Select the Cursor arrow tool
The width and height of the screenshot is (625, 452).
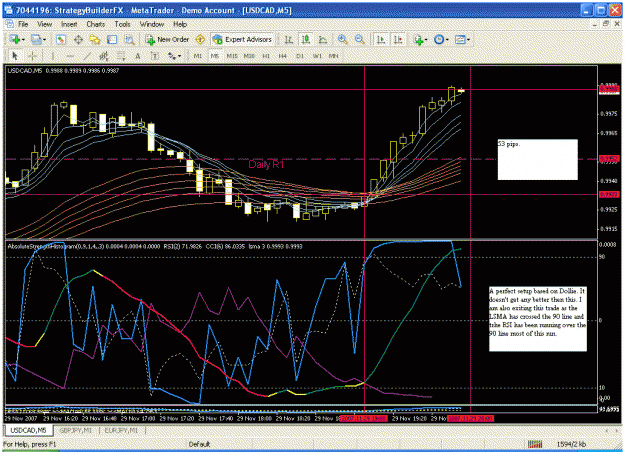point(15,56)
